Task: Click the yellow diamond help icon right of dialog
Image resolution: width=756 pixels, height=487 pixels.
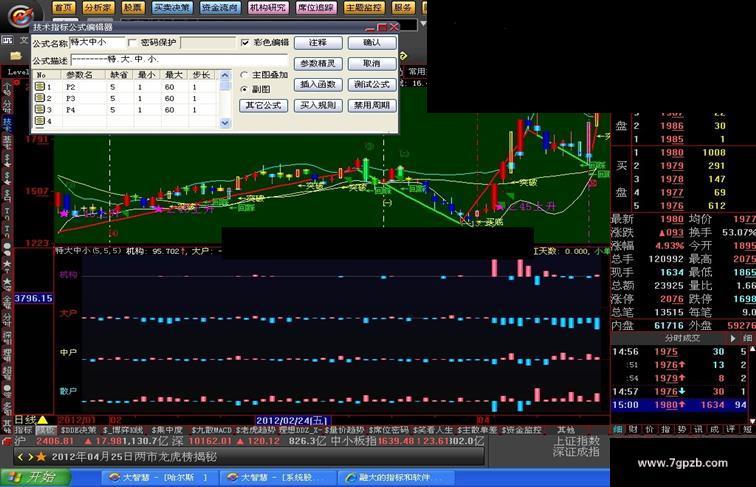Action: click(x=403, y=56)
